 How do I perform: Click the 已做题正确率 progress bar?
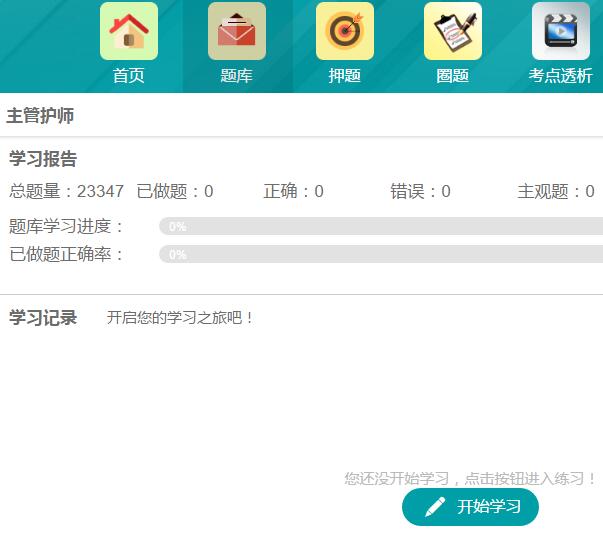pos(380,255)
